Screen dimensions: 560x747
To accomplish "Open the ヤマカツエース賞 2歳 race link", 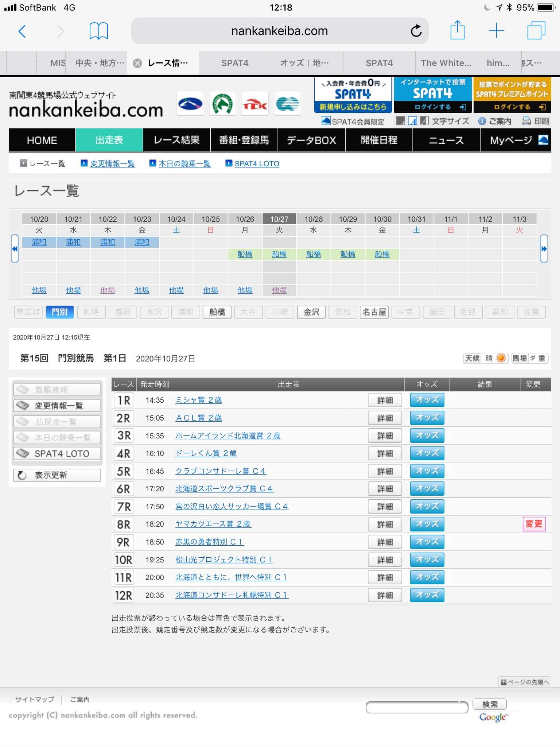I will coord(213,524).
